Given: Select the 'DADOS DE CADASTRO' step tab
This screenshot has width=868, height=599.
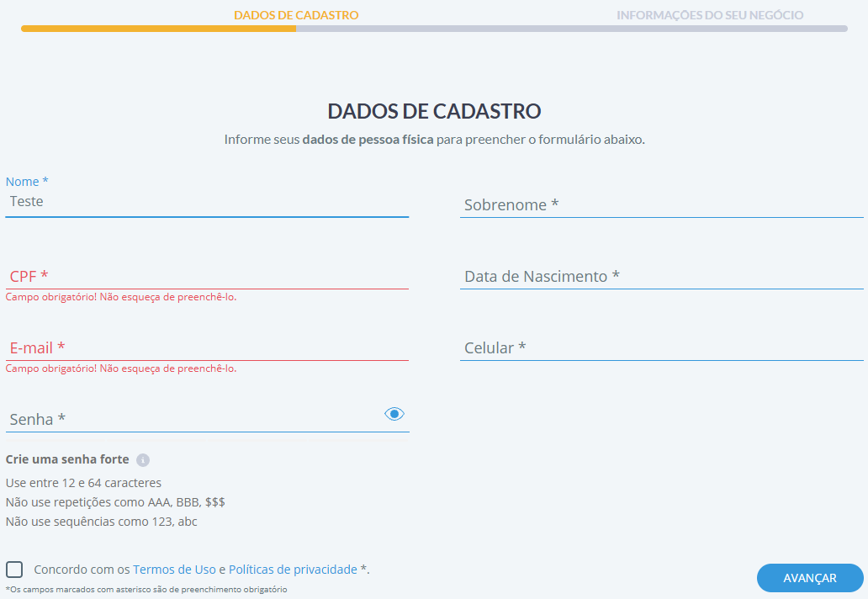Looking at the screenshot, I should (x=296, y=15).
